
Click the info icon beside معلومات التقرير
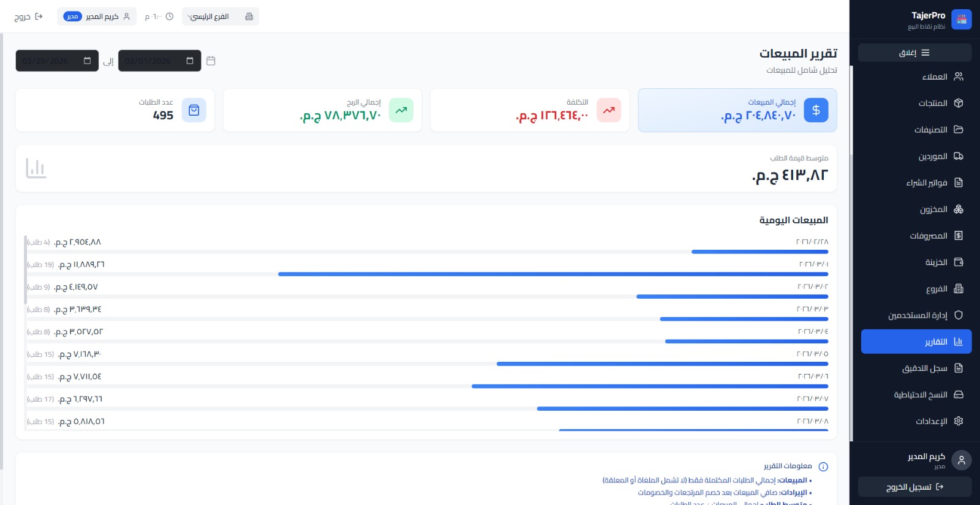coord(823,466)
